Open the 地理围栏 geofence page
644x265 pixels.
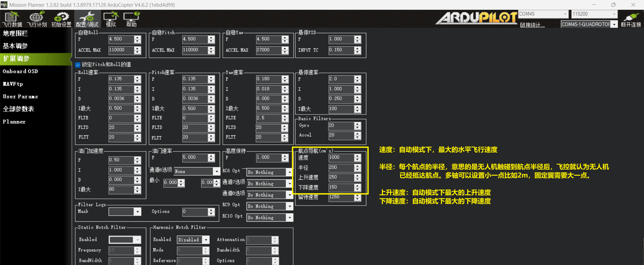[15, 33]
